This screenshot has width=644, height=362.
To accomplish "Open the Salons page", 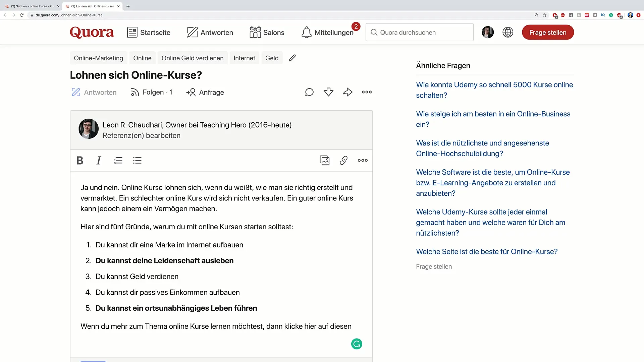I will click(267, 33).
